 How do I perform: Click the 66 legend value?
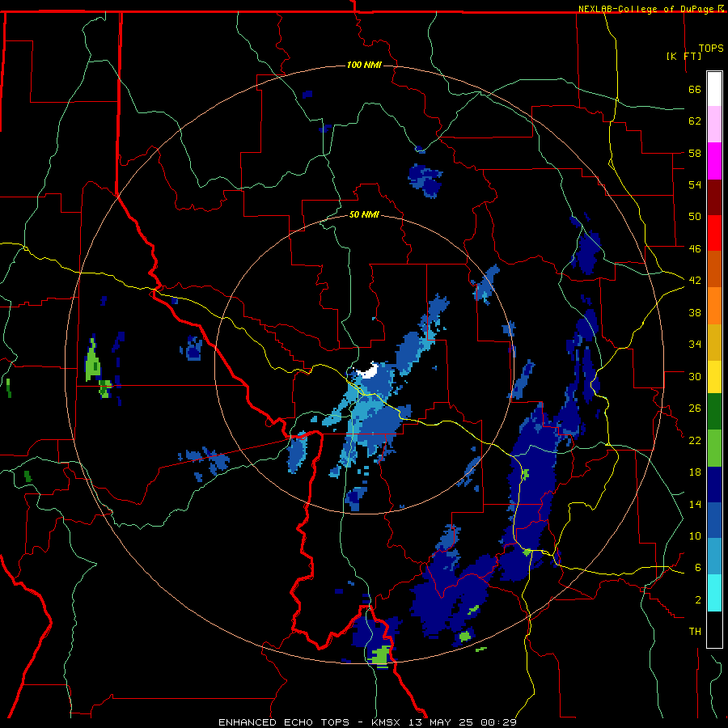pyautogui.click(x=695, y=90)
